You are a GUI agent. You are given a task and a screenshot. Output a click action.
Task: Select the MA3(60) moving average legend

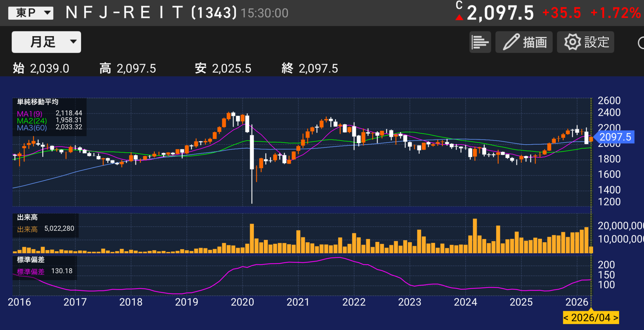32,128
